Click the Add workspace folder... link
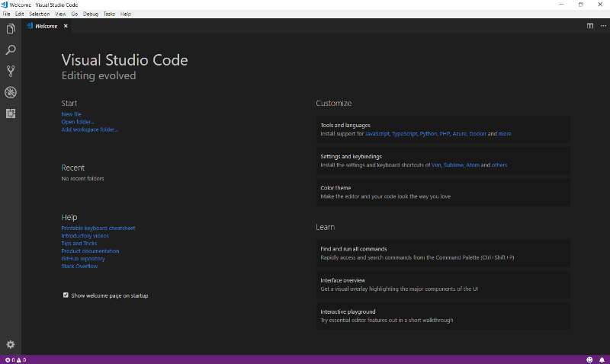610x364 pixels. [90, 129]
